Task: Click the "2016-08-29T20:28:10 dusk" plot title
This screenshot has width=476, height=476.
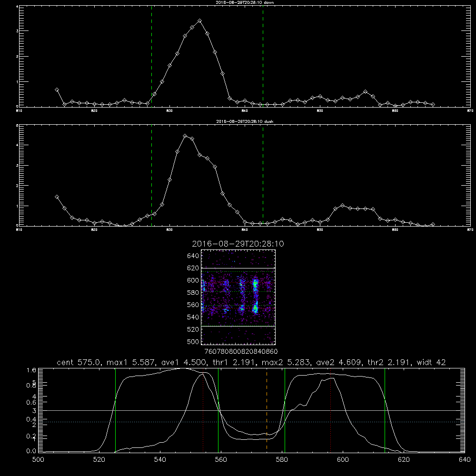Action: (x=245, y=121)
